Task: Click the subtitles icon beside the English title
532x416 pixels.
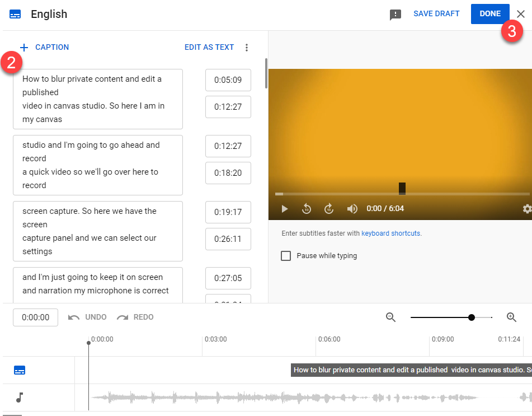Action: click(x=15, y=14)
